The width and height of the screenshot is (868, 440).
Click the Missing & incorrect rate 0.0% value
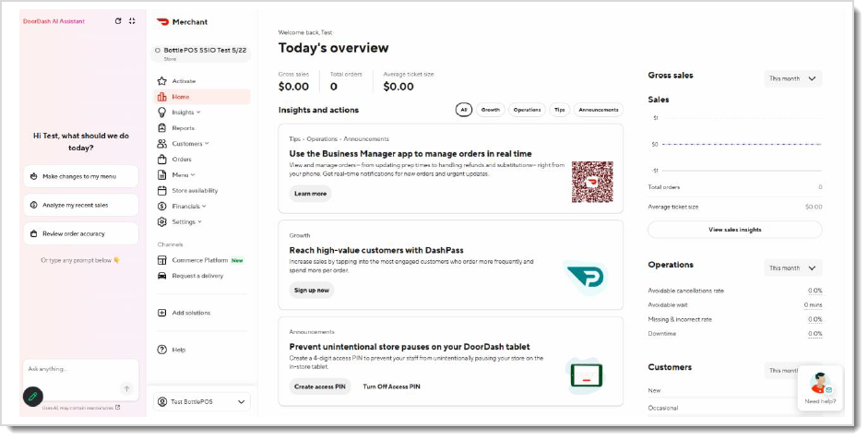(x=814, y=319)
